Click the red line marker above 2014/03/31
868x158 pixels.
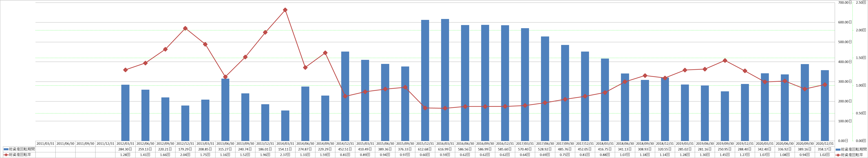coord(285,10)
